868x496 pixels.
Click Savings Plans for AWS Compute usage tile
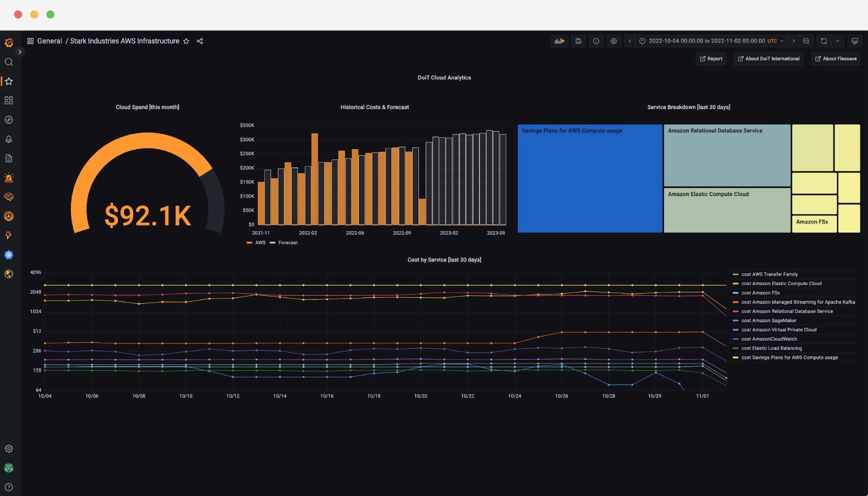(x=590, y=179)
